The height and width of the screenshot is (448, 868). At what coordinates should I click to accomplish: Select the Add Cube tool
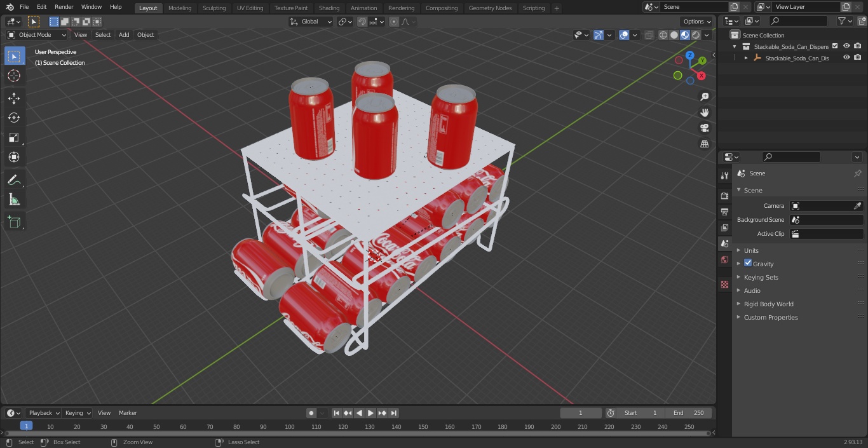pos(14,222)
